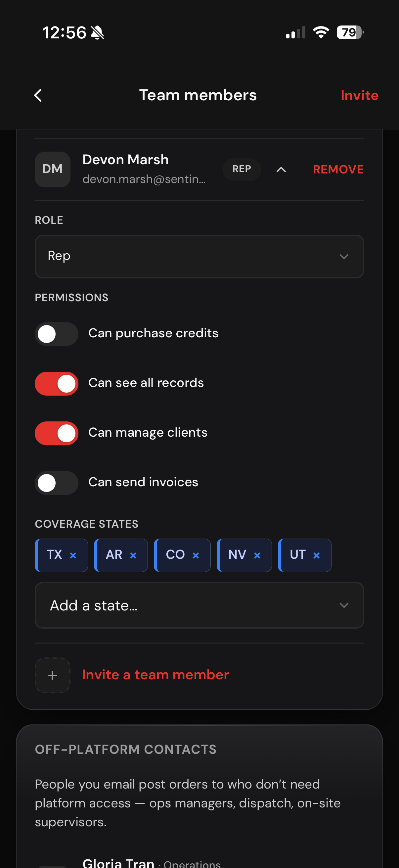
Task: Tap the Wi-Fi status icon
Action: 321,32
